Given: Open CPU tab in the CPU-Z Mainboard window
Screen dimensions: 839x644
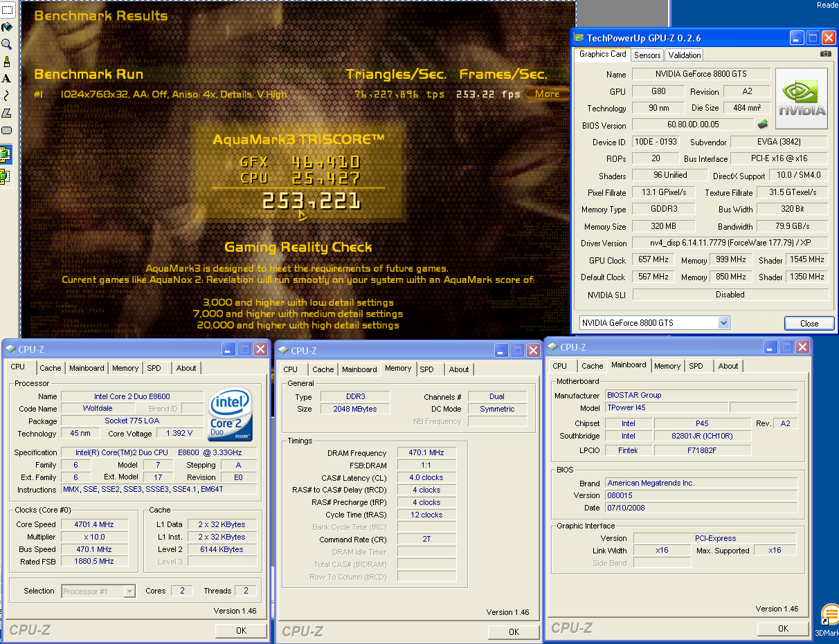Looking at the screenshot, I should (560, 366).
